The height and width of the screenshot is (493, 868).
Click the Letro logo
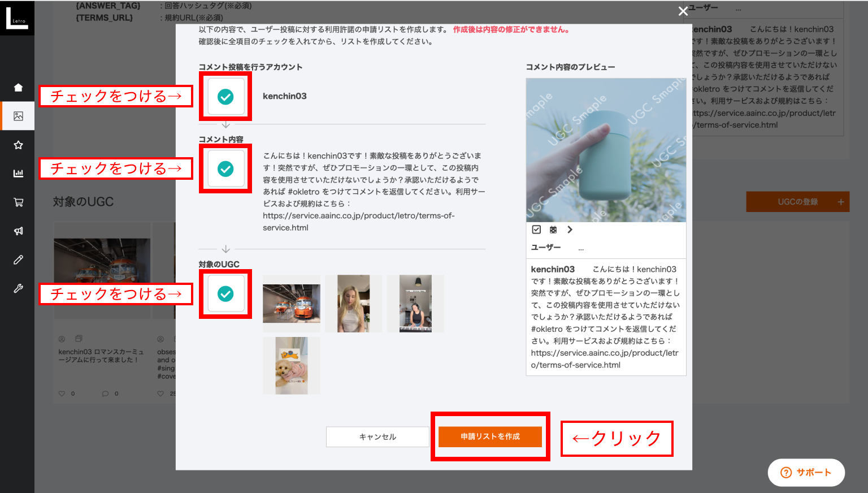point(17,18)
